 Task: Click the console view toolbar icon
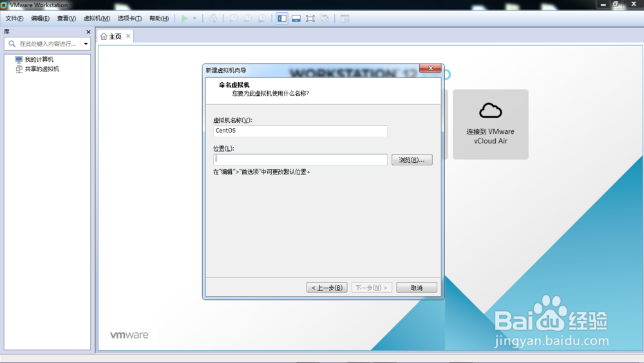(x=345, y=19)
